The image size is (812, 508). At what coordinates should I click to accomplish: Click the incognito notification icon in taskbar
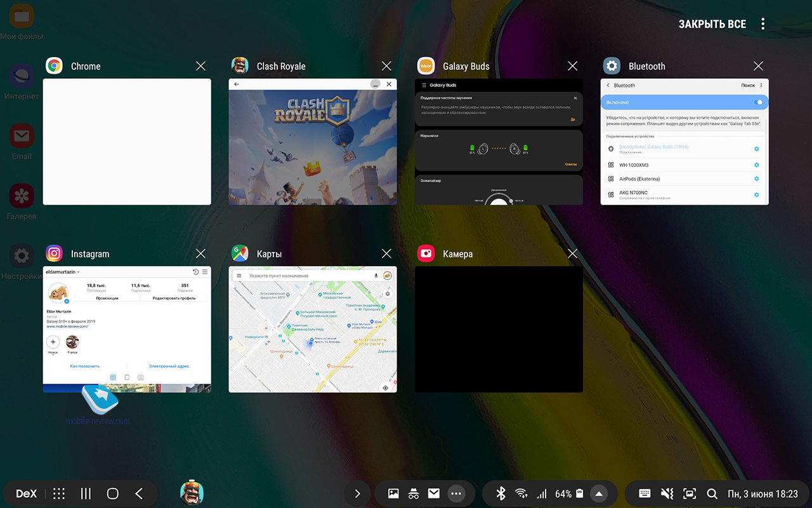(414, 493)
